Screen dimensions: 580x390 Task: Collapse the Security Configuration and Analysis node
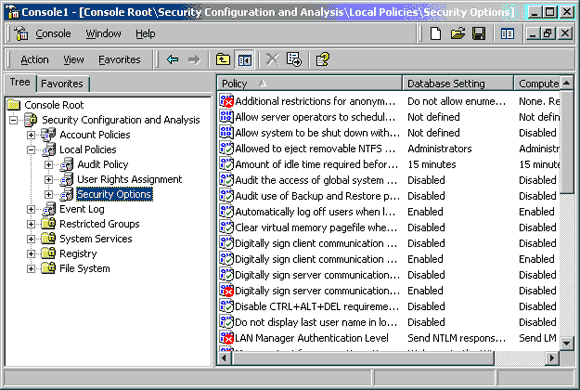coord(14,120)
